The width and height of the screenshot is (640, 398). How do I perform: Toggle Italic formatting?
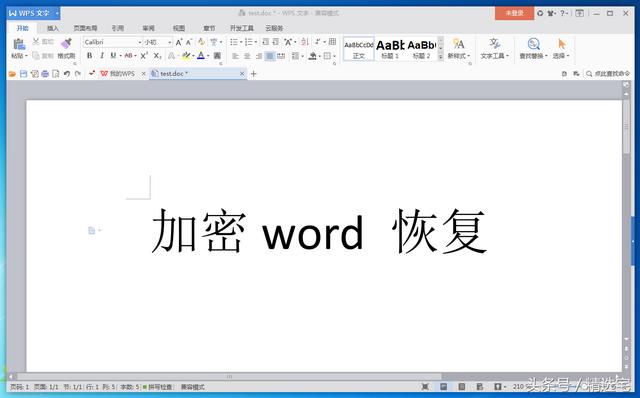tap(102, 56)
